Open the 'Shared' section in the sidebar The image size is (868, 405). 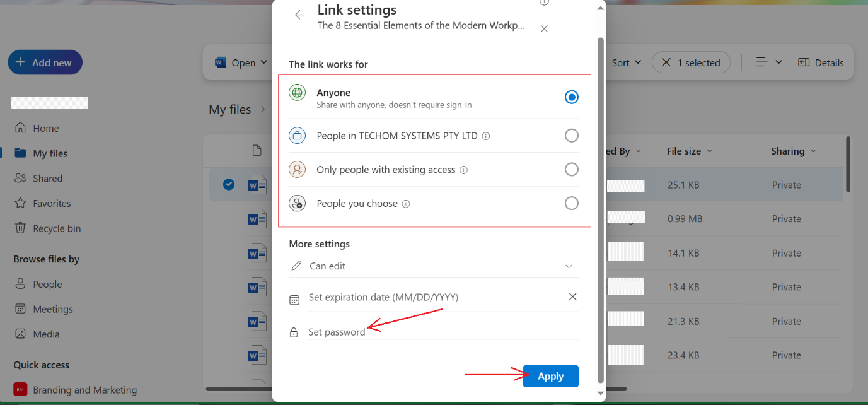click(46, 177)
